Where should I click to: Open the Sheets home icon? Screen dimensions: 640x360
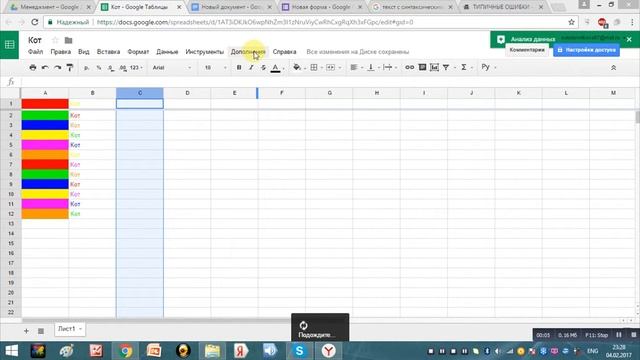click(9, 44)
